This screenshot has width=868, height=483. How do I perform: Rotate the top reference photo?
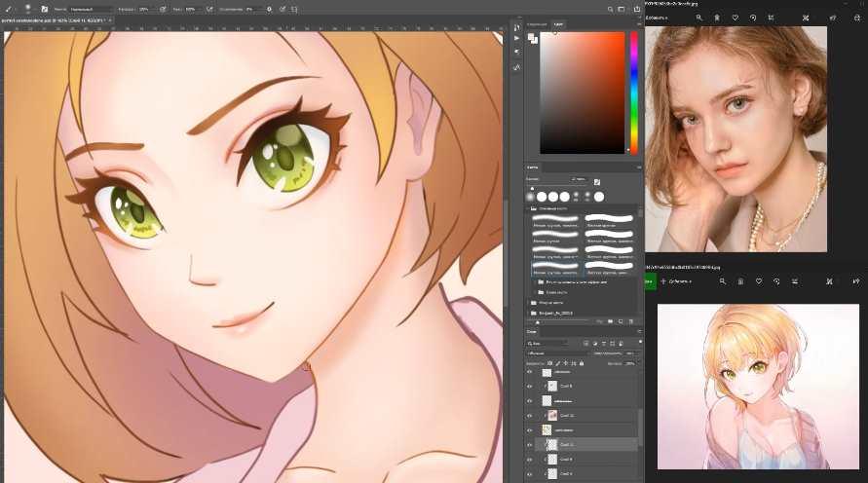(x=754, y=18)
